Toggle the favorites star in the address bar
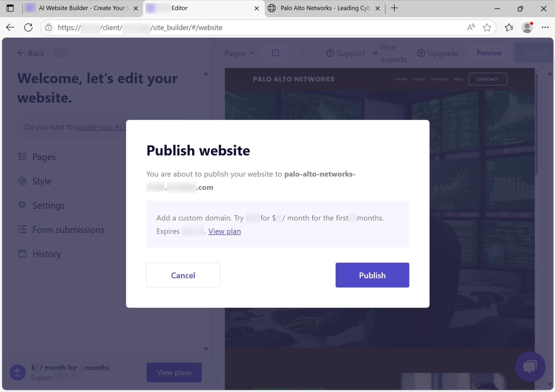 pos(487,27)
